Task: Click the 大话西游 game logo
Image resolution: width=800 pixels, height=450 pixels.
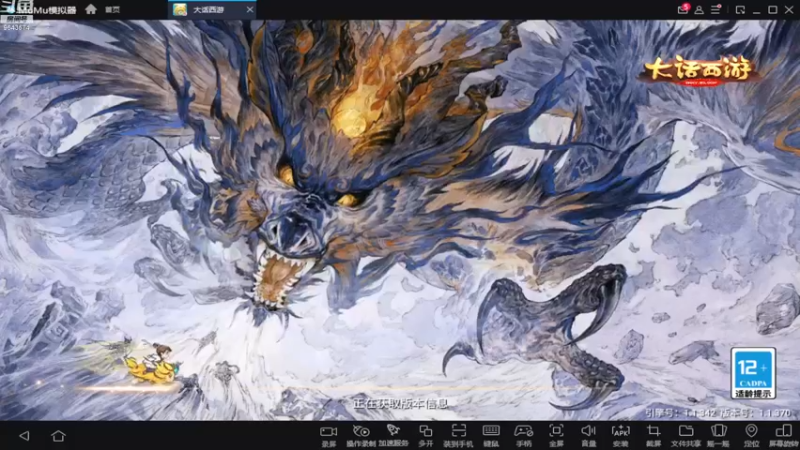Action: (x=699, y=70)
